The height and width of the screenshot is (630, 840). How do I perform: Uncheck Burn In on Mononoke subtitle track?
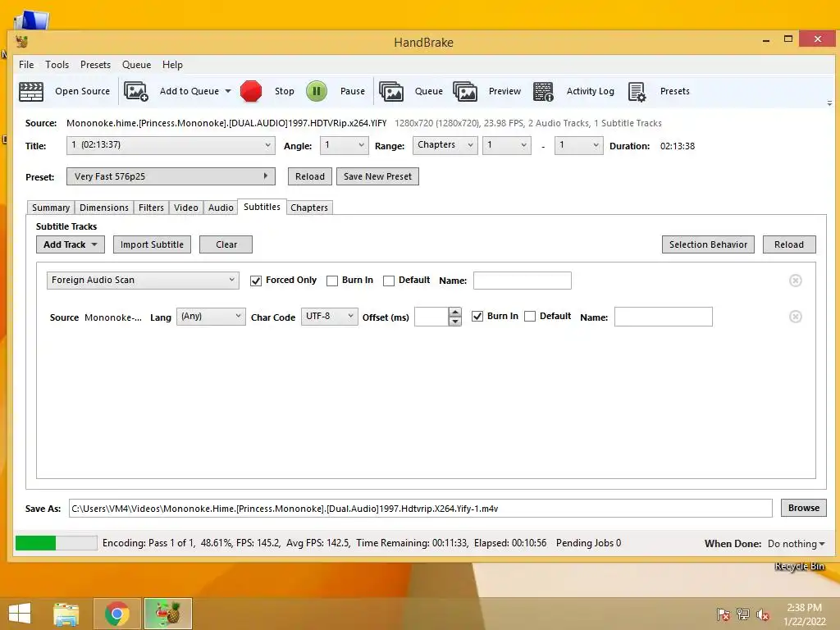477,316
